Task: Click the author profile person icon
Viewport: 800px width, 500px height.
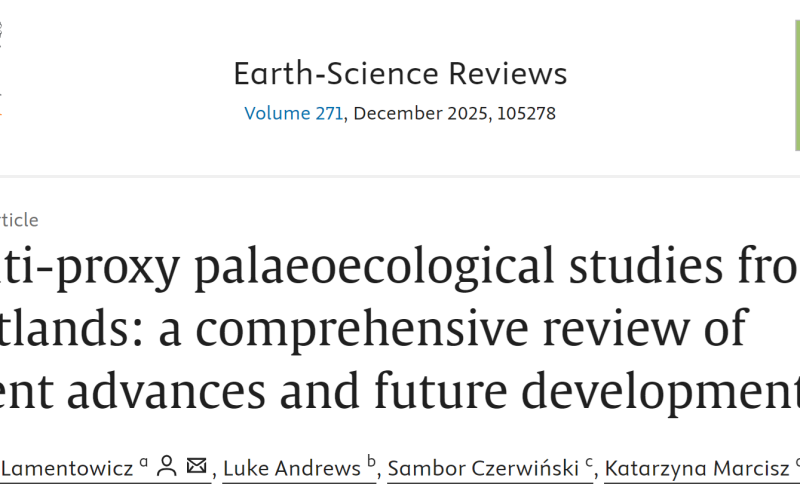Action: [x=167, y=466]
